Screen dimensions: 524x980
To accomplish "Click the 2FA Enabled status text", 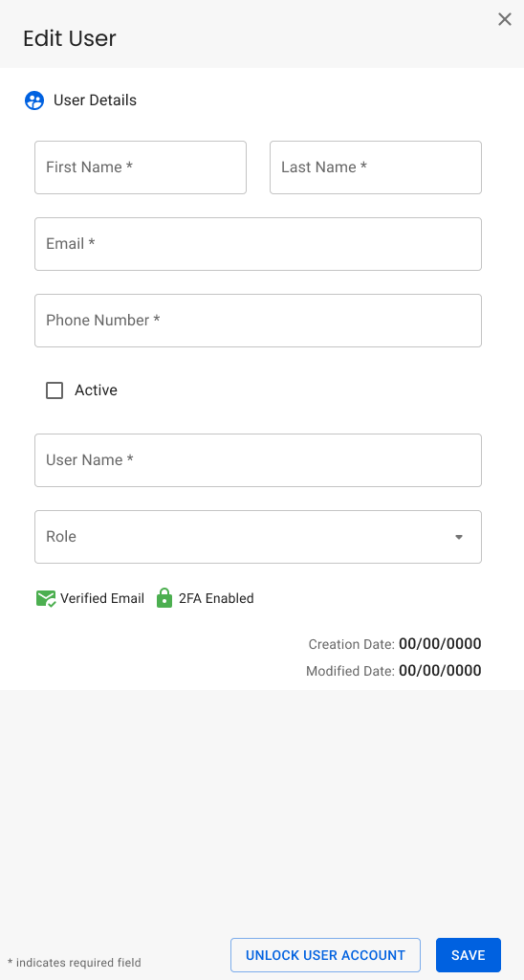I will pyautogui.click(x=216, y=599).
